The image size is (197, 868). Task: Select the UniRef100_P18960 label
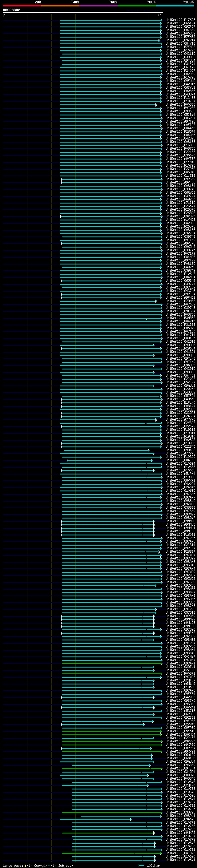(x=180, y=443)
